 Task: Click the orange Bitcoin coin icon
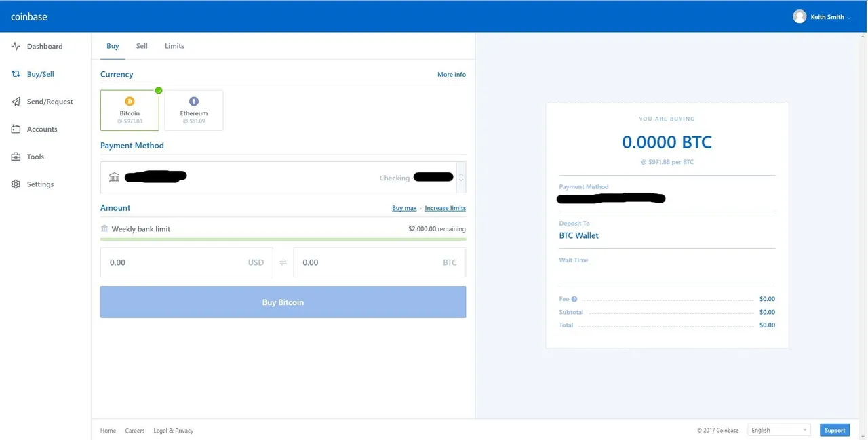pyautogui.click(x=130, y=102)
